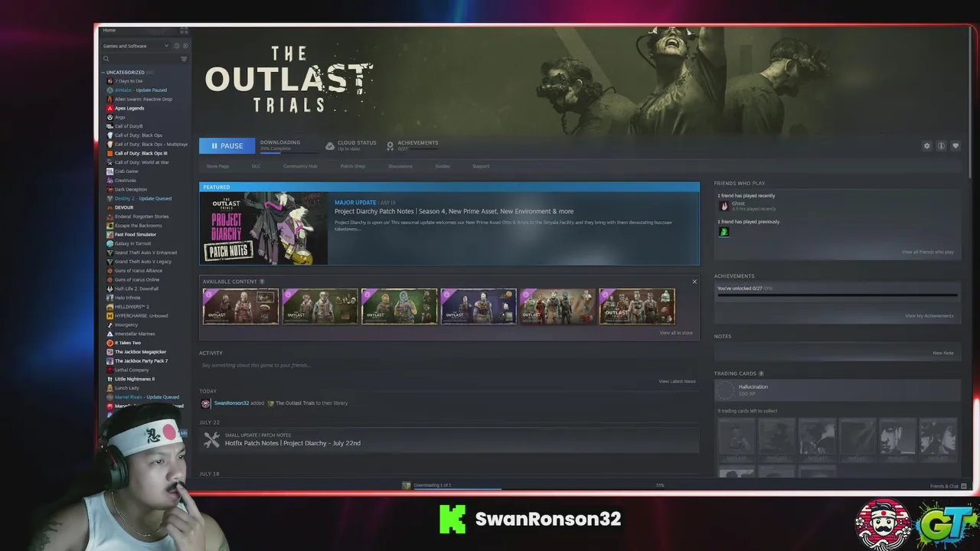
Task: Open the game settings gear icon
Action: coord(926,145)
